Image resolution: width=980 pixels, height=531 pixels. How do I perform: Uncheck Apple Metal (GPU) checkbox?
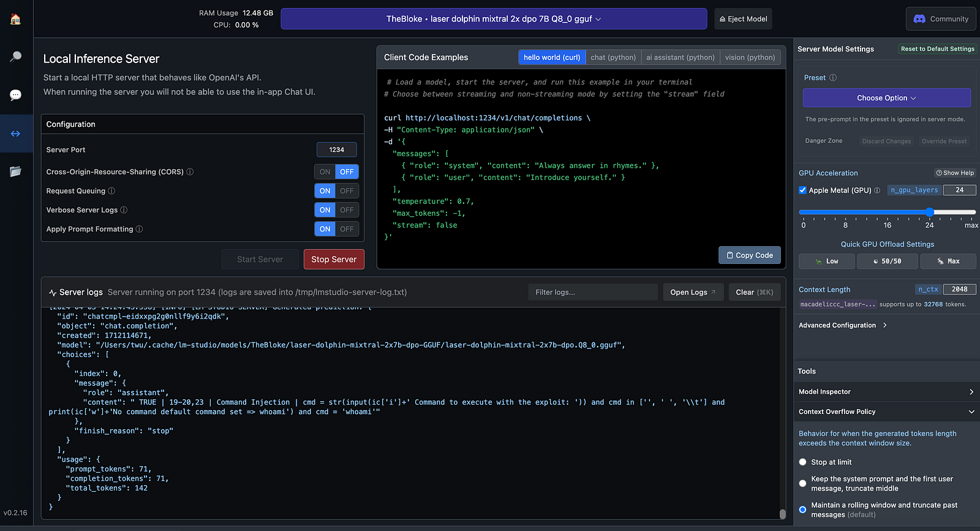click(802, 190)
